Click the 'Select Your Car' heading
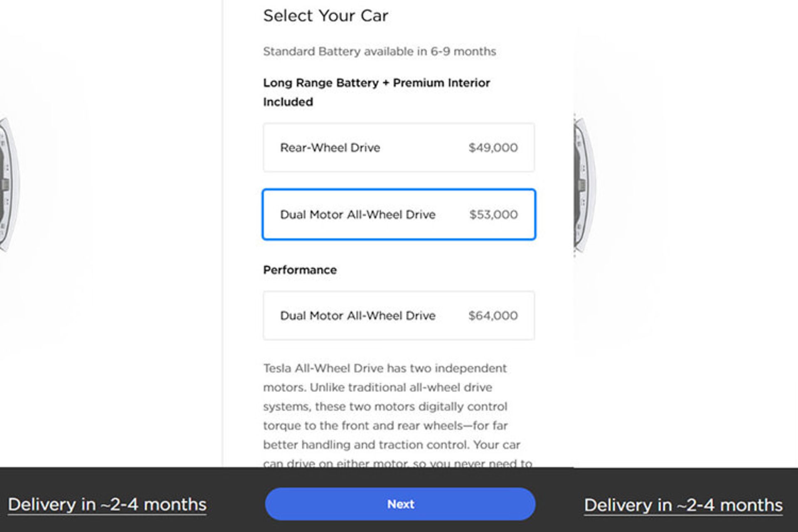The height and width of the screenshot is (532, 798). click(x=325, y=16)
